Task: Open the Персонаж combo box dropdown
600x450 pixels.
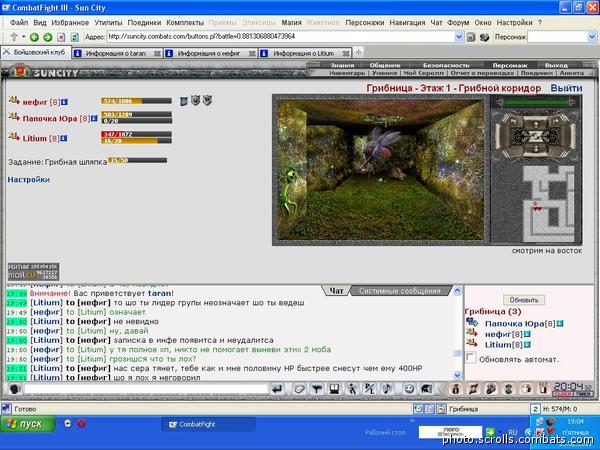Action: [x=592, y=37]
